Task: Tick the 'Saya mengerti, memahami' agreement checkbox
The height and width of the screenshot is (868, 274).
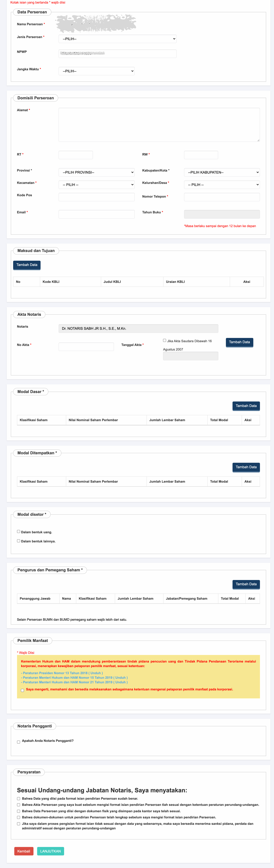Action: pyautogui.click(x=22, y=690)
